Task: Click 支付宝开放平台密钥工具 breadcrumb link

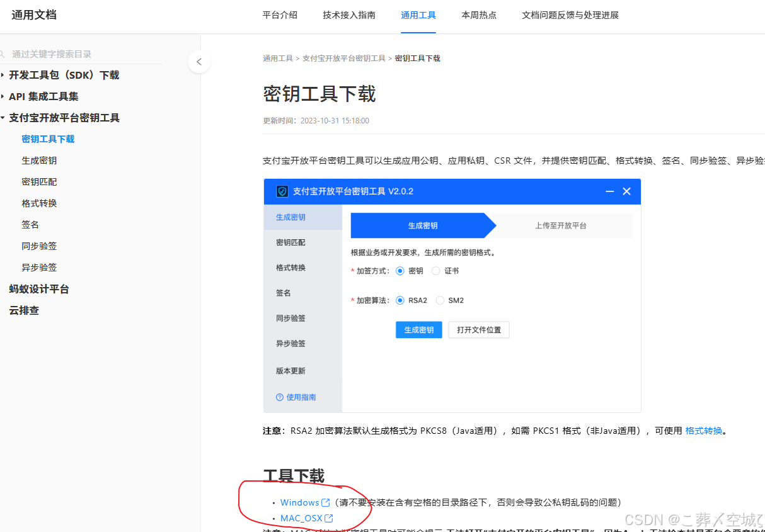Action: 344,58
